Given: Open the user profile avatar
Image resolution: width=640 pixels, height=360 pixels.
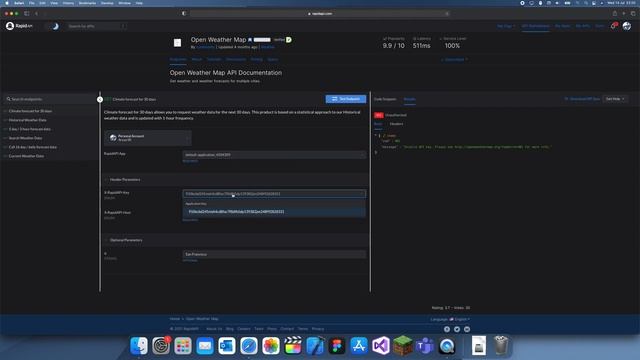Looking at the screenshot, I should pos(627,26).
